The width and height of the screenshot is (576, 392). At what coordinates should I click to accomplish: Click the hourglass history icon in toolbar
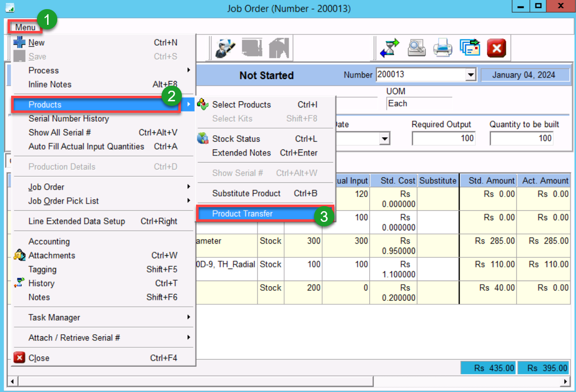390,48
